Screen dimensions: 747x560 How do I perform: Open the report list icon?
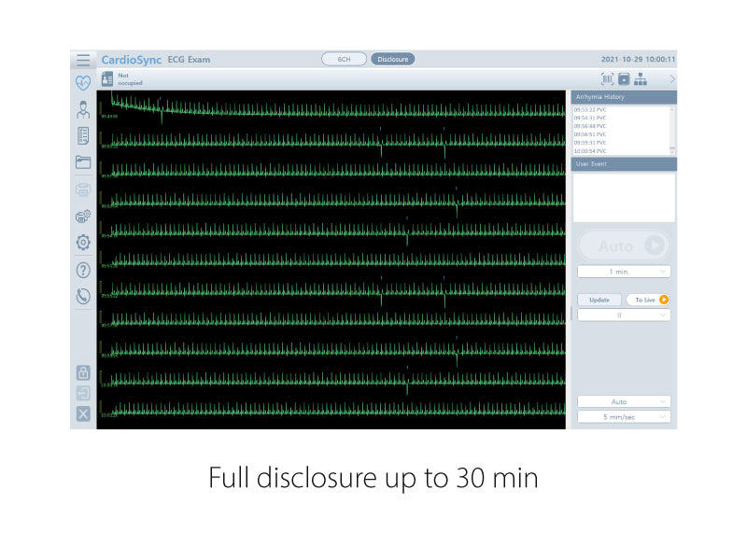[x=83, y=135]
